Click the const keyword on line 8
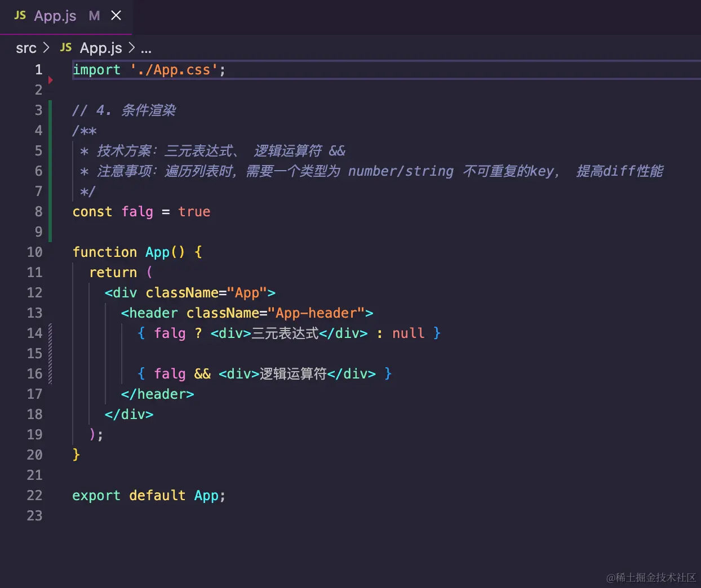701x588 pixels. pyautogui.click(x=92, y=212)
